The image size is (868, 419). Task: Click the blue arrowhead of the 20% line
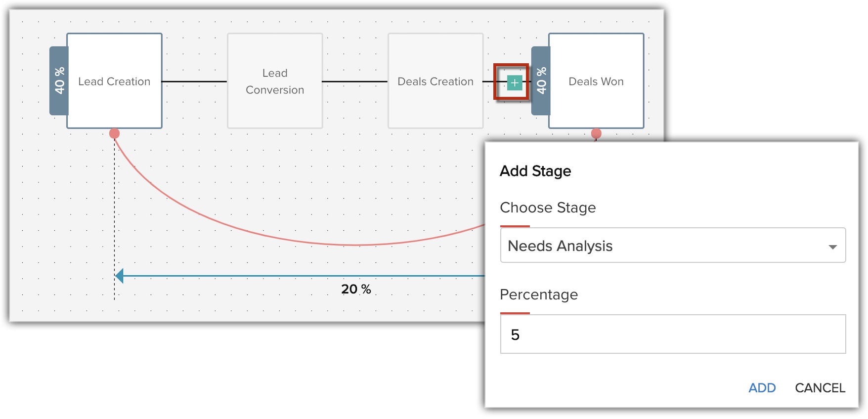(x=119, y=276)
